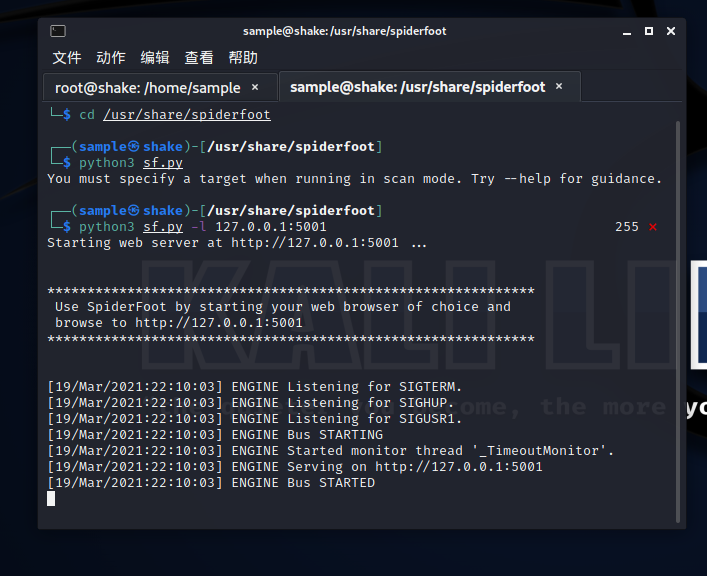Screen dimensions: 707x576
Task: Click the URL in 'ENGINE Serving on' line
Action: coord(459,467)
